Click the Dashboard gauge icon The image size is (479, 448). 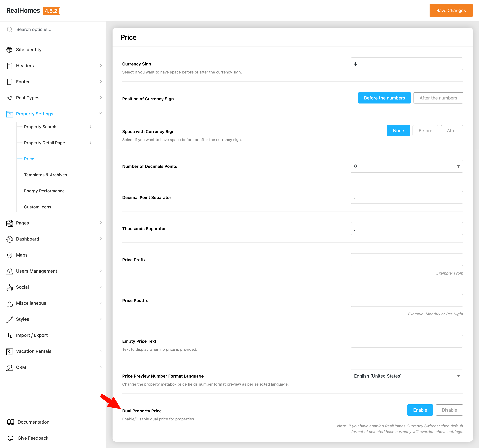[9, 239]
